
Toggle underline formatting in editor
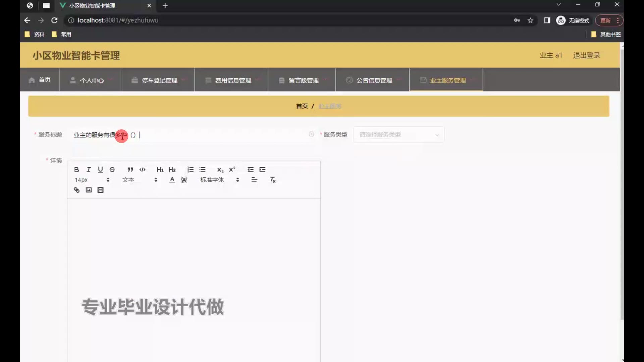coord(100,170)
